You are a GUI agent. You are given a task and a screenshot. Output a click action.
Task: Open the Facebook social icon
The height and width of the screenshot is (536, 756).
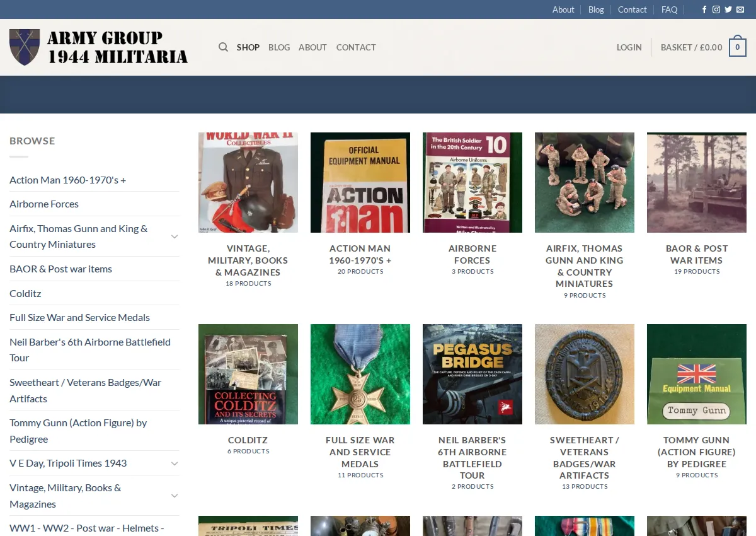click(x=704, y=9)
